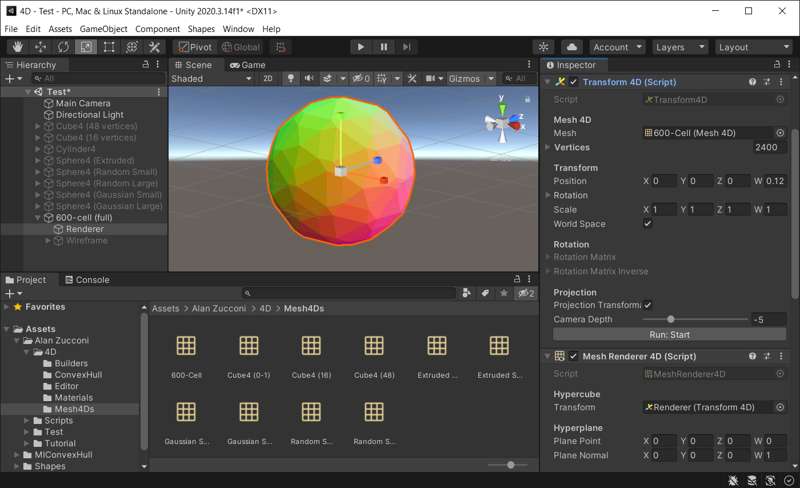Toggle the Pivot handle position button

pyautogui.click(x=195, y=47)
